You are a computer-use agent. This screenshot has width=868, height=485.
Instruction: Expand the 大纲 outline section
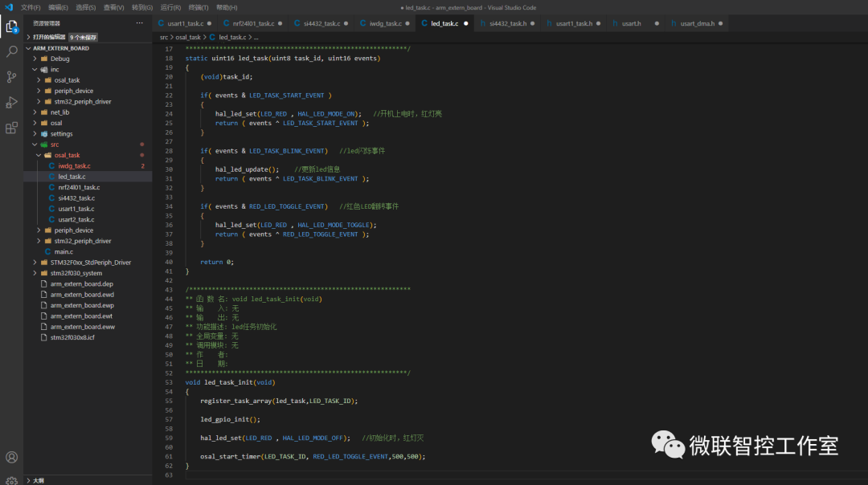(38, 480)
